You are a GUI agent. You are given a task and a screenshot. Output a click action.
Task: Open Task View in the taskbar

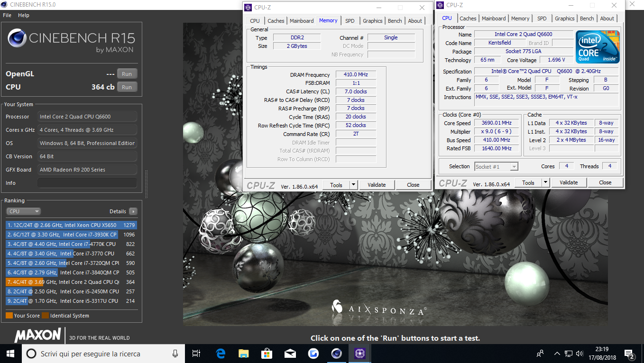point(196,354)
